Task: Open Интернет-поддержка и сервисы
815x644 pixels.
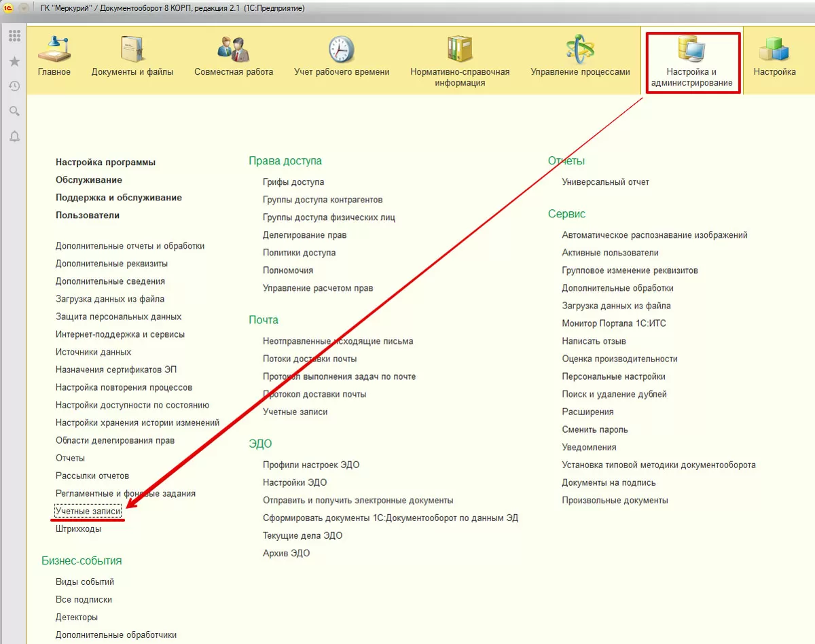Action: coord(120,334)
